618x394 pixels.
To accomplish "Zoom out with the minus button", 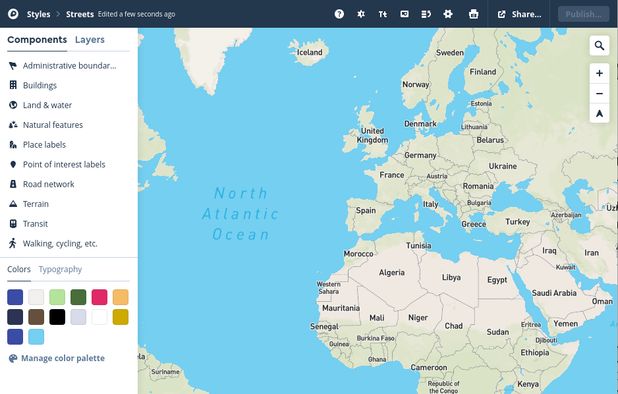I will [599, 93].
